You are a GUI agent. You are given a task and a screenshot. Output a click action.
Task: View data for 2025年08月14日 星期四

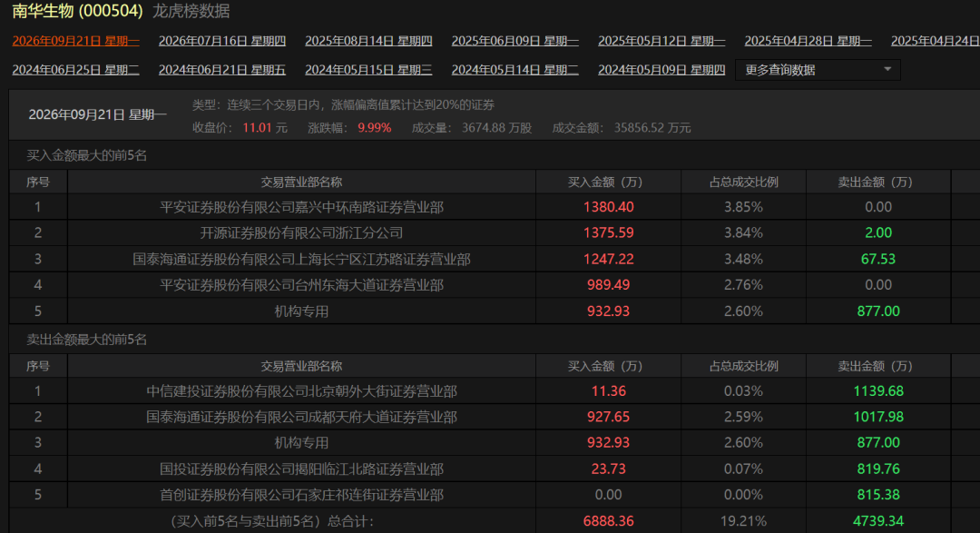(368, 41)
